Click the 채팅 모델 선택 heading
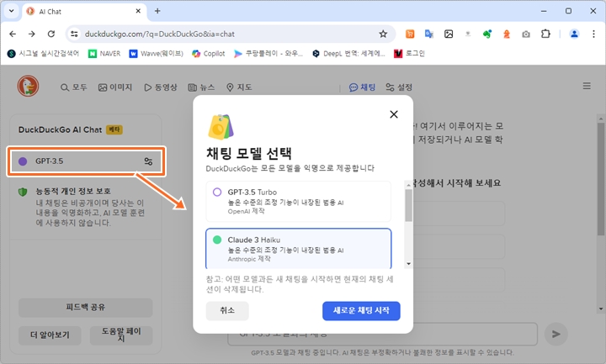Screen dimensions: 606x364 pos(249,153)
